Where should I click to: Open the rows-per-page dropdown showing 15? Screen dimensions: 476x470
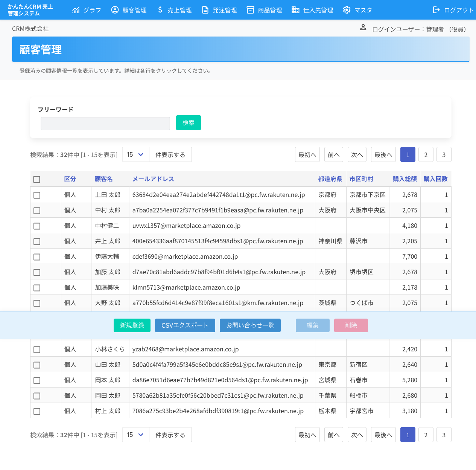pos(135,154)
